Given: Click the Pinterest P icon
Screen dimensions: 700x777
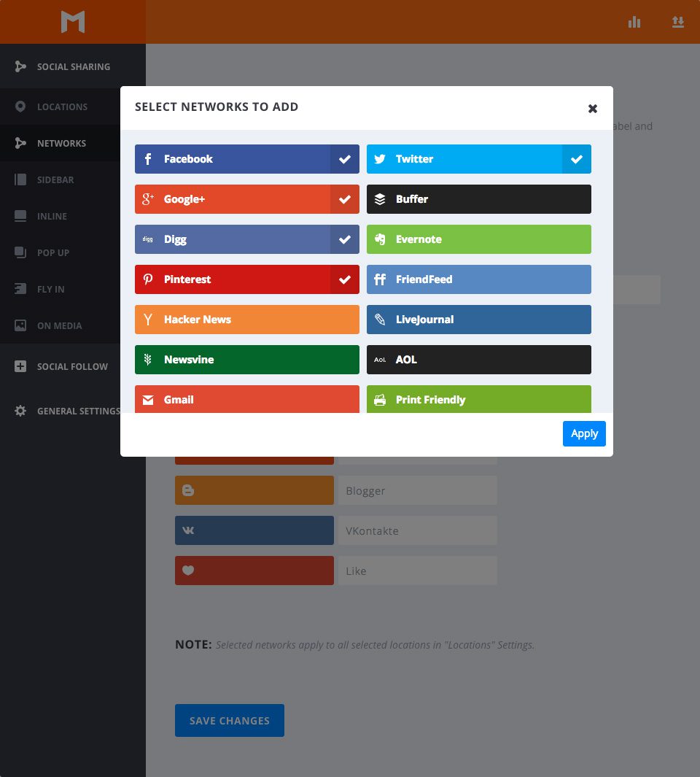Looking at the screenshot, I should coord(147,279).
